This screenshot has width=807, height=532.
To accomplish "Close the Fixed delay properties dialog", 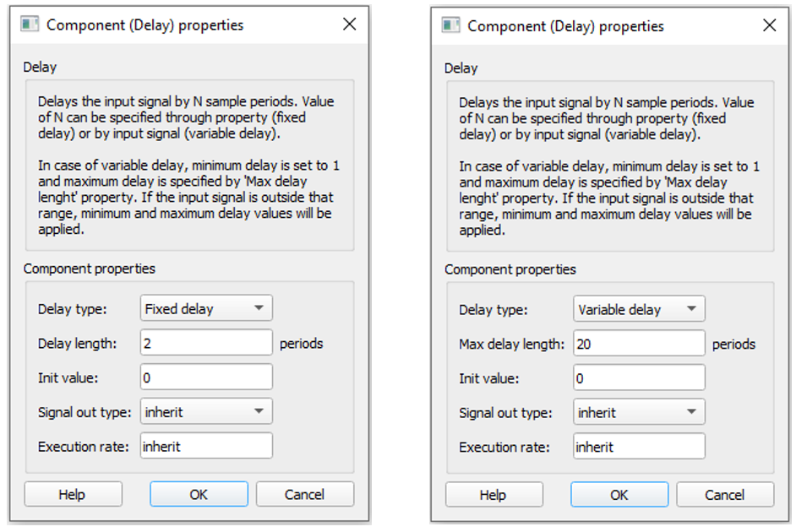I will [349, 24].
